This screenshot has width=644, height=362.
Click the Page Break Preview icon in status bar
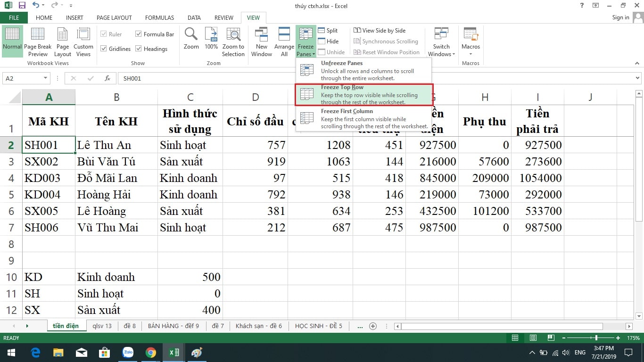551,338
